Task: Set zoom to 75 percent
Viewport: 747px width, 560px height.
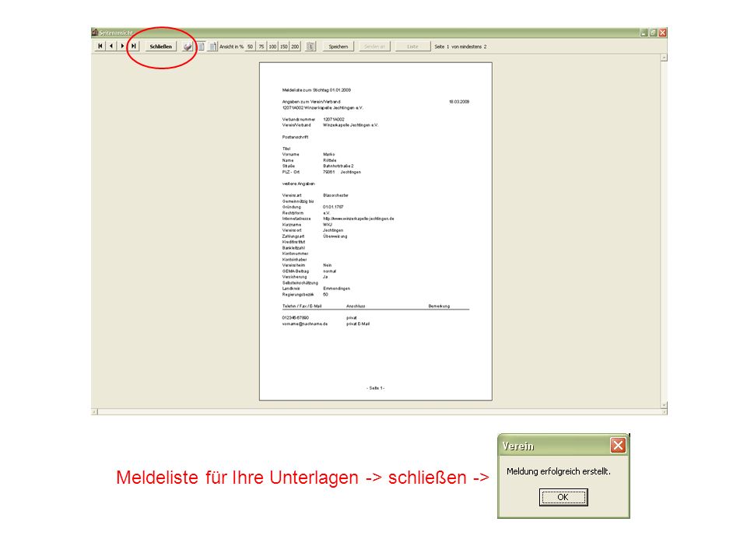Action: coord(261,47)
